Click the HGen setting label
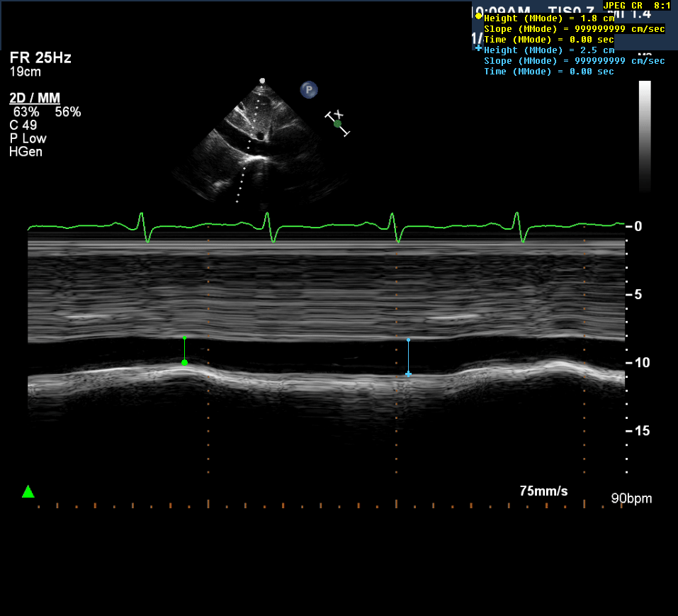 (x=26, y=151)
